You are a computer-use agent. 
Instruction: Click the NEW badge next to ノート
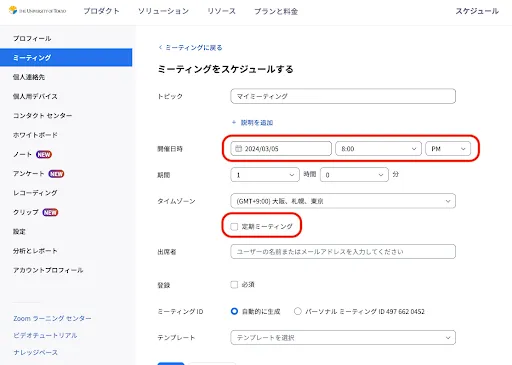44,154
